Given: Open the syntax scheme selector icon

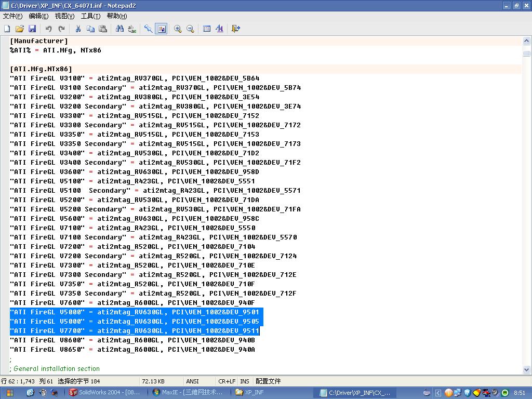Looking at the screenshot, I should (x=207, y=29).
